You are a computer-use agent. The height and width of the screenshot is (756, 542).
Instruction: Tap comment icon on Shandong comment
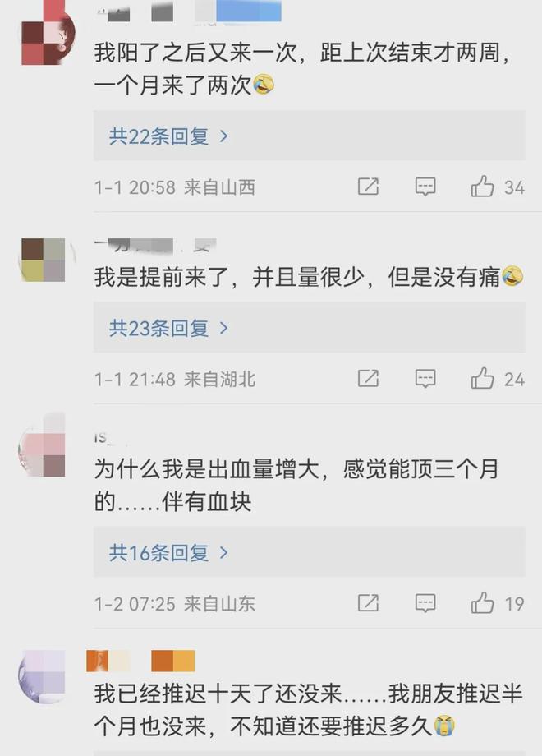pos(425,602)
